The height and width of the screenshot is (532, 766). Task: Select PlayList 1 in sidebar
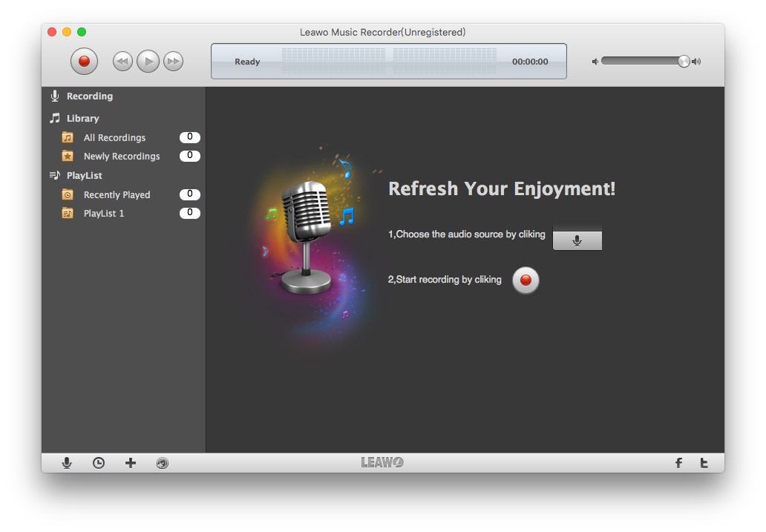[104, 214]
